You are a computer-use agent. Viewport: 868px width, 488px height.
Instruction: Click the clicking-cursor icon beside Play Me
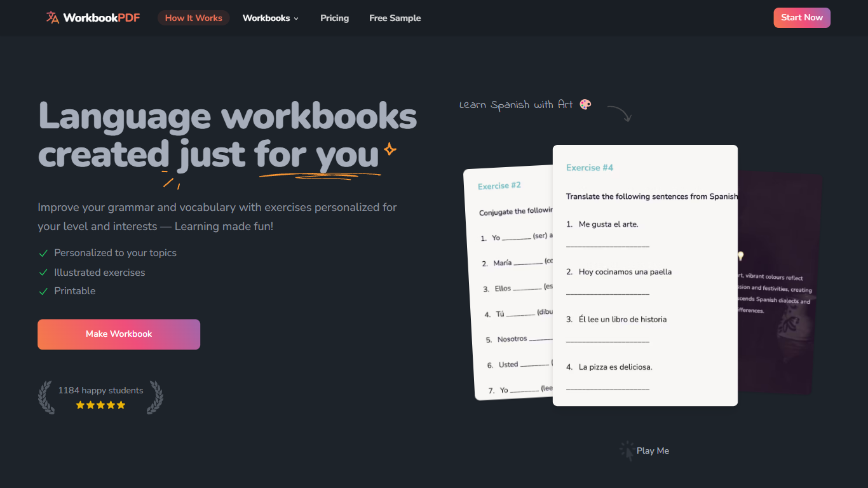coord(627,450)
